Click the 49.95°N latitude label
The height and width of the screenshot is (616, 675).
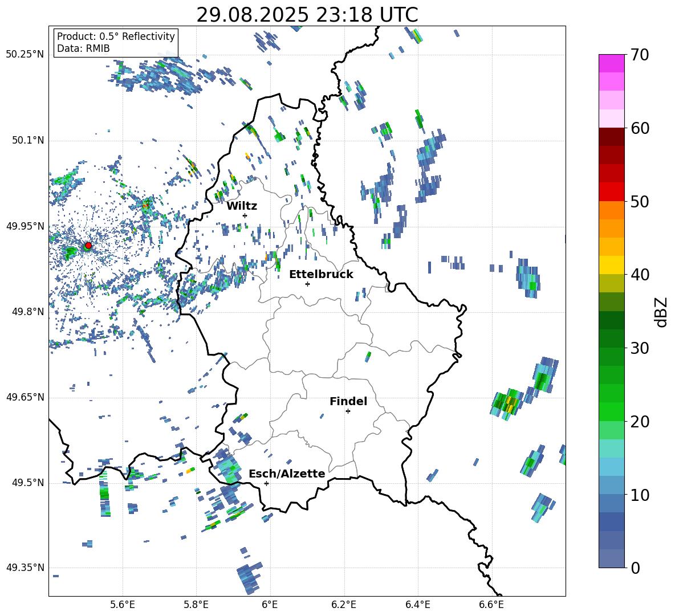point(25,226)
